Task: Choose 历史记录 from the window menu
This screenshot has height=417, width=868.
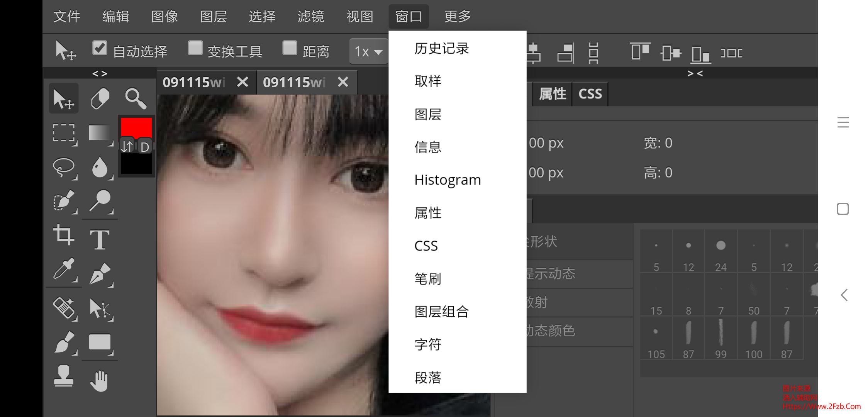Action: point(458,48)
